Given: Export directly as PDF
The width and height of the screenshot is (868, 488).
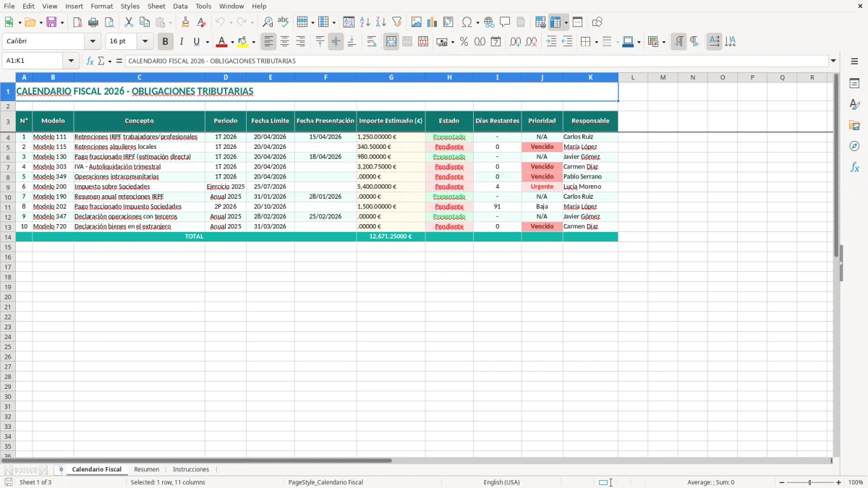Looking at the screenshot, I should click(77, 22).
